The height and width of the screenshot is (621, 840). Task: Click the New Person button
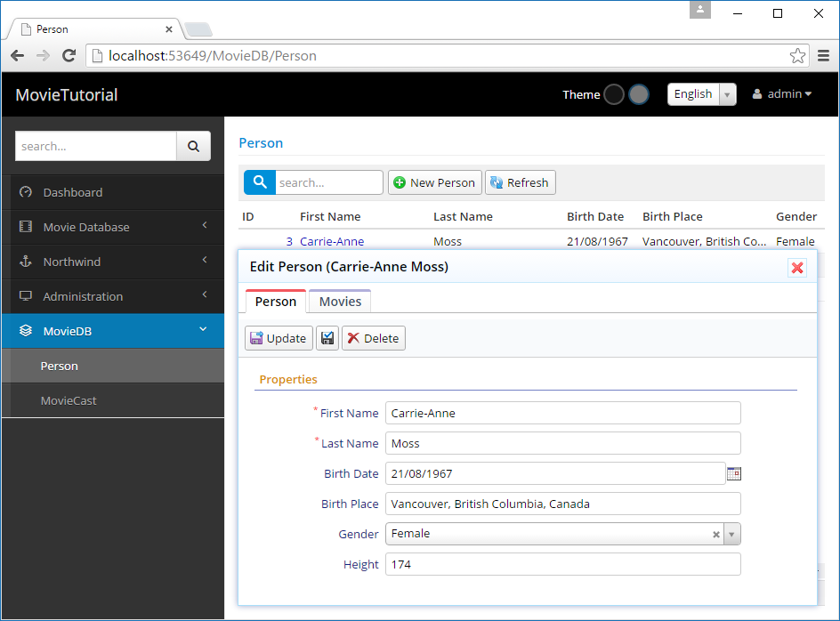click(434, 182)
